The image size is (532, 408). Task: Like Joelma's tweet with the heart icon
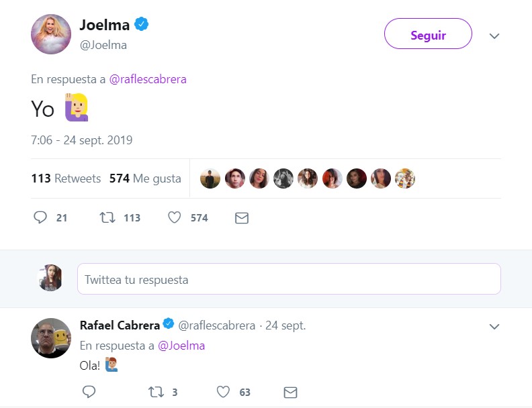pos(174,217)
